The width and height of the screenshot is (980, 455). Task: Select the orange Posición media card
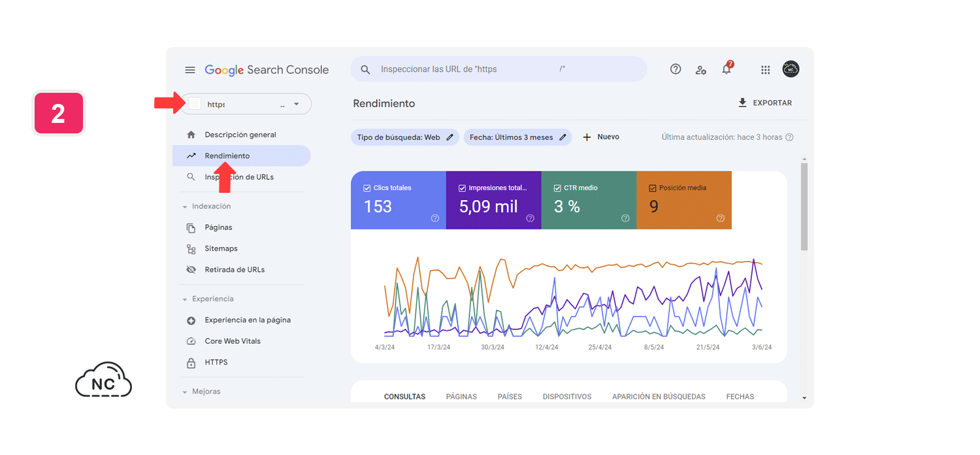click(x=684, y=200)
